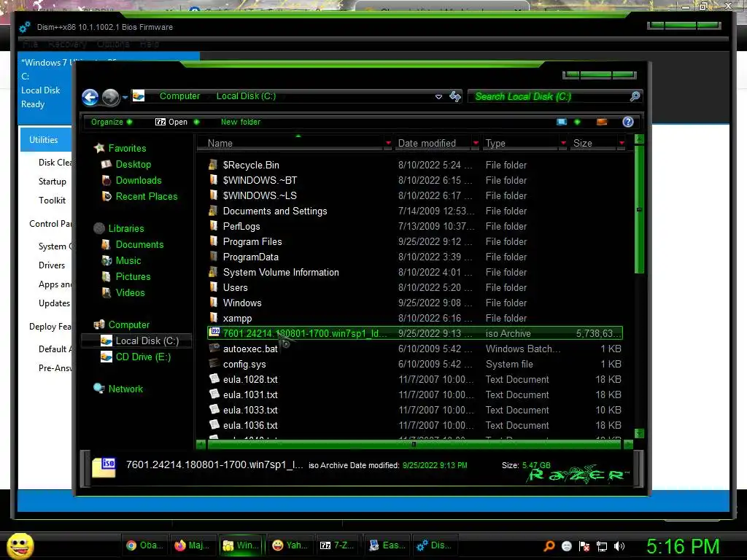Click the eula.1033.txt file name

(250, 410)
